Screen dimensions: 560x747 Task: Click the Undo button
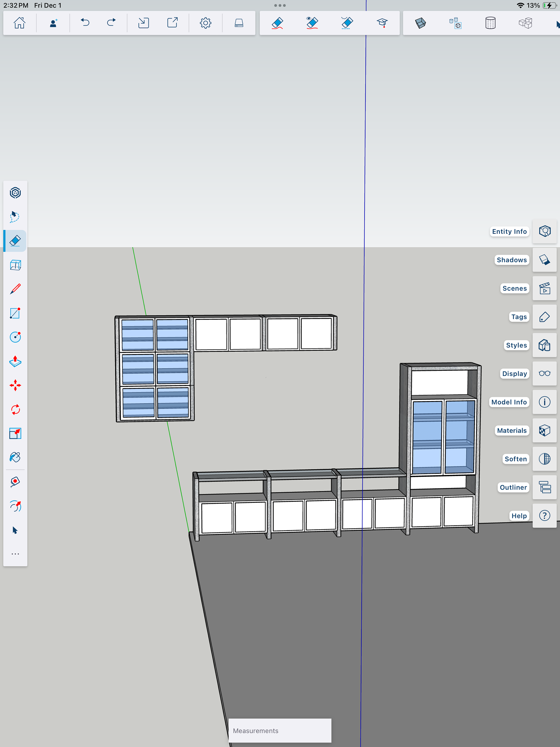(85, 23)
